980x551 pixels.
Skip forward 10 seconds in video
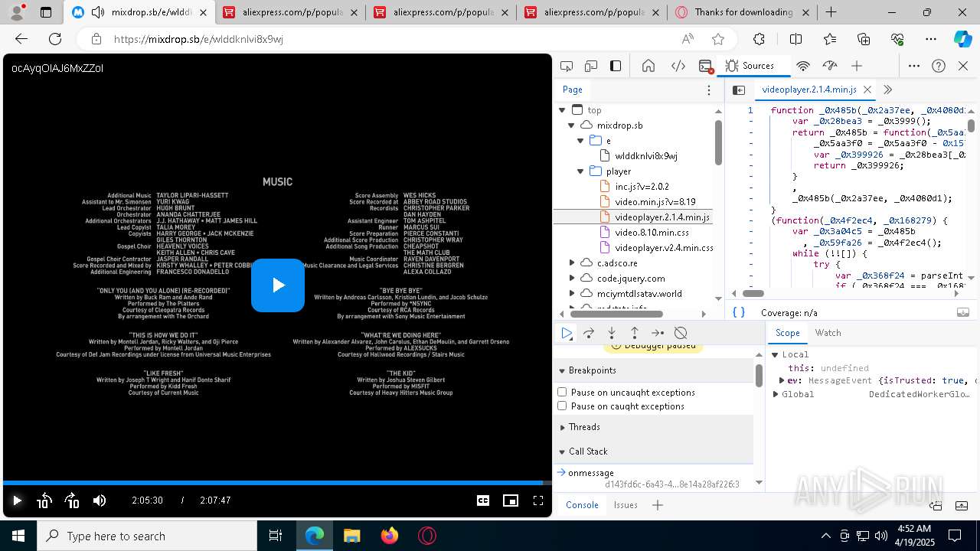tap(72, 500)
